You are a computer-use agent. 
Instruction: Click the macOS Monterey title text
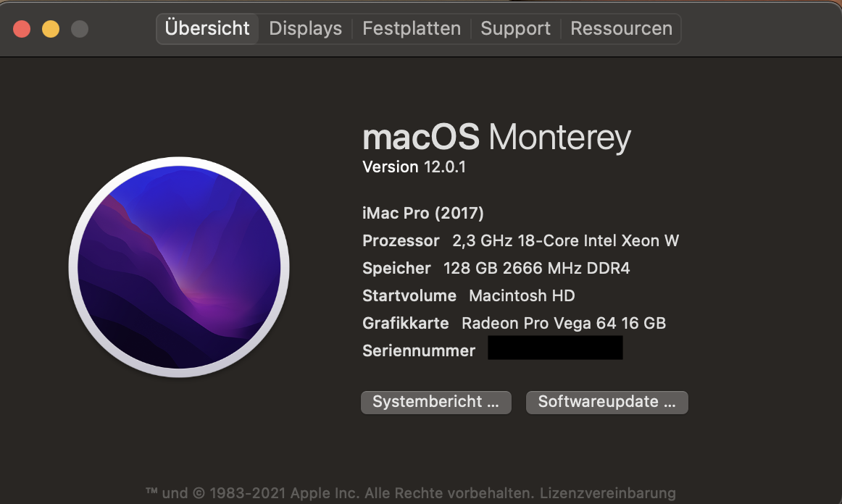(496, 137)
